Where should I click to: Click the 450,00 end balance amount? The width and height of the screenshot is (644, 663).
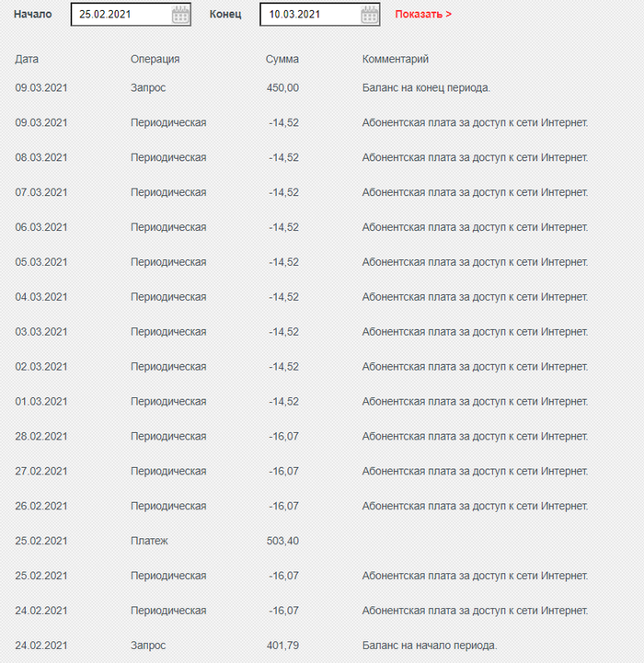point(282,87)
